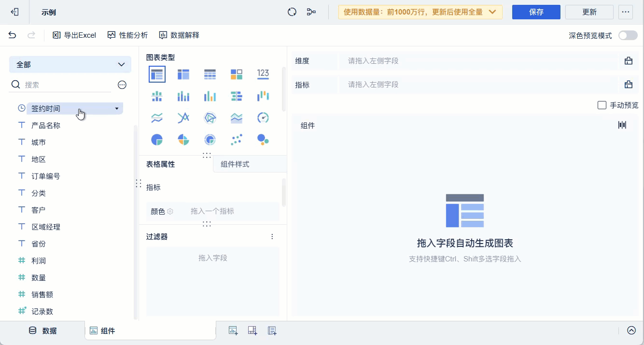
Task: Expand the 全部 field filter dropdown
Action: [x=70, y=64]
